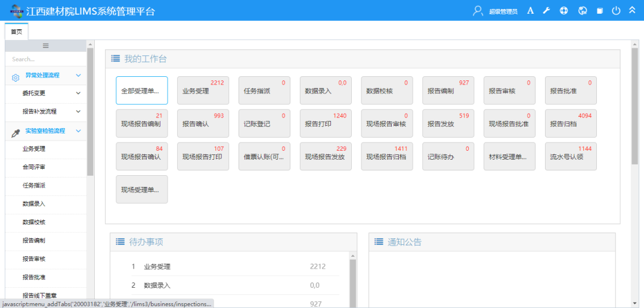Open the wrench settings icon

546,11
